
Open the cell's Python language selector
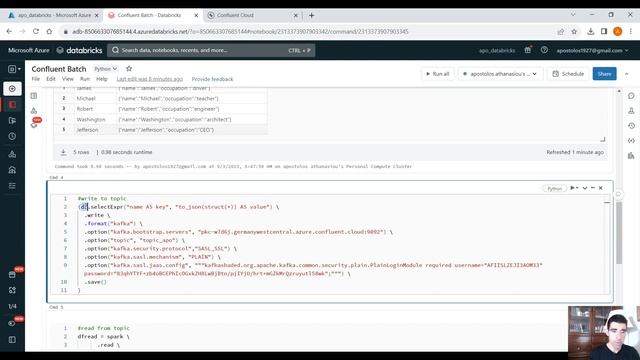[x=554, y=188]
